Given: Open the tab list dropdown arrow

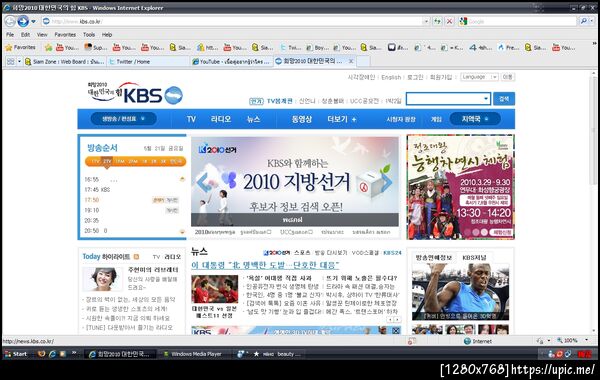Looking at the screenshot, I should click(19, 61).
